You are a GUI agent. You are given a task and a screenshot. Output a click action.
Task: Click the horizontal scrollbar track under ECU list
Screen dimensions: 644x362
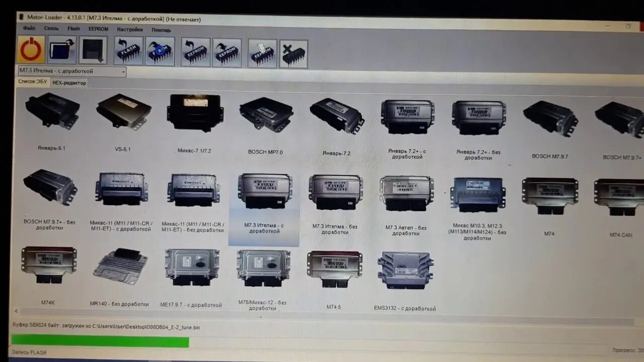pyautogui.click(x=327, y=316)
